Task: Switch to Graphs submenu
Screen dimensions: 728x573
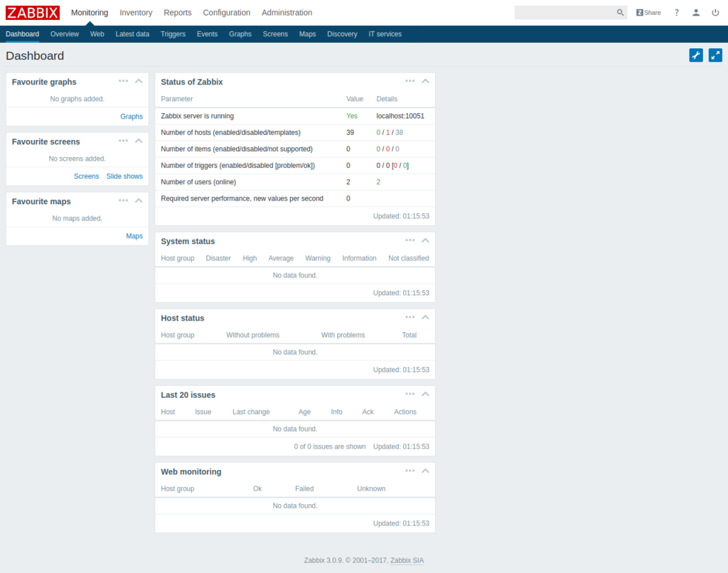Action: (x=240, y=34)
